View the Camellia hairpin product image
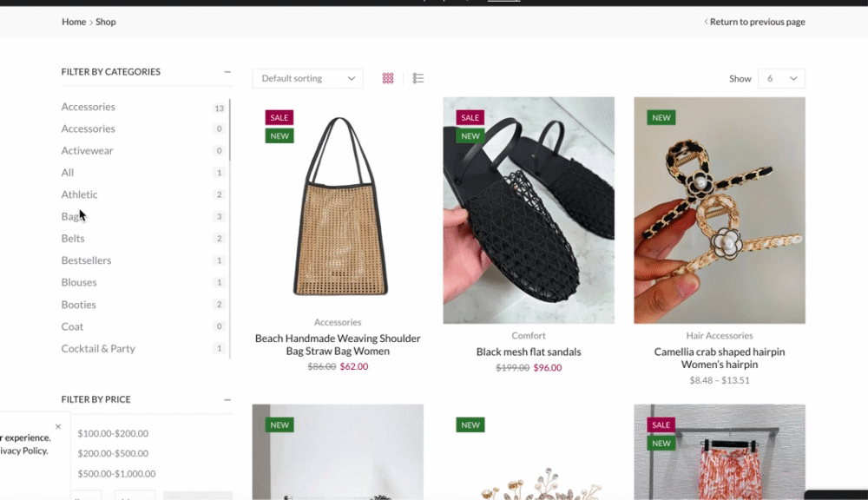Image resolution: width=868 pixels, height=500 pixels. point(720,210)
